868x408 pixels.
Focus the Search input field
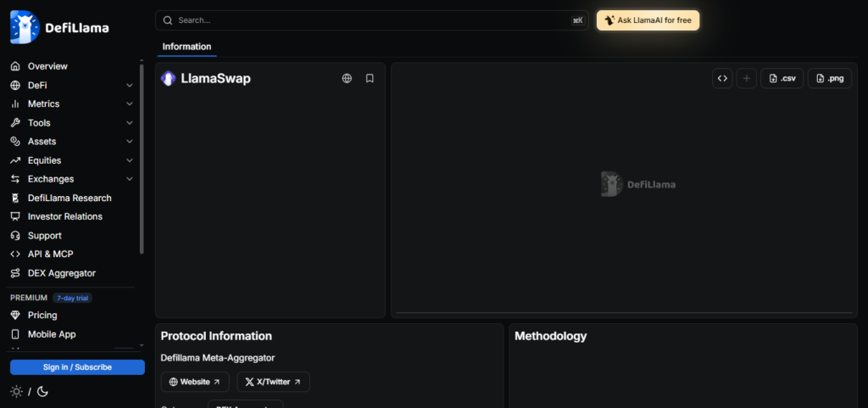pyautogui.click(x=372, y=20)
